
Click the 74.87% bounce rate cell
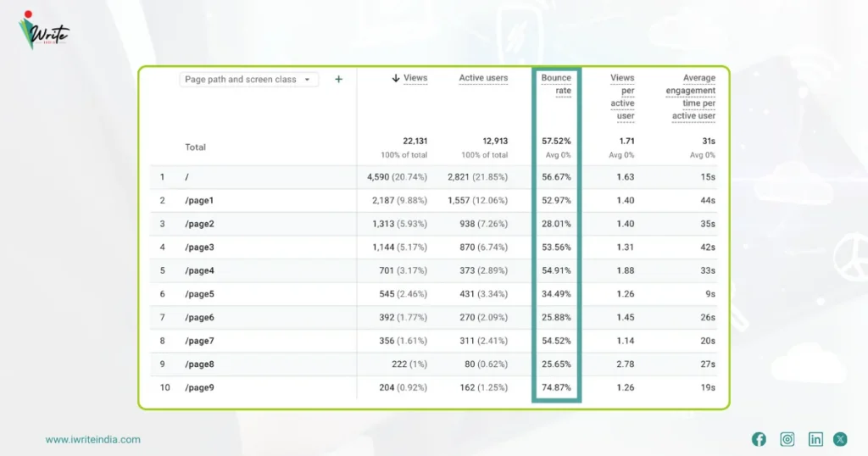coord(556,387)
